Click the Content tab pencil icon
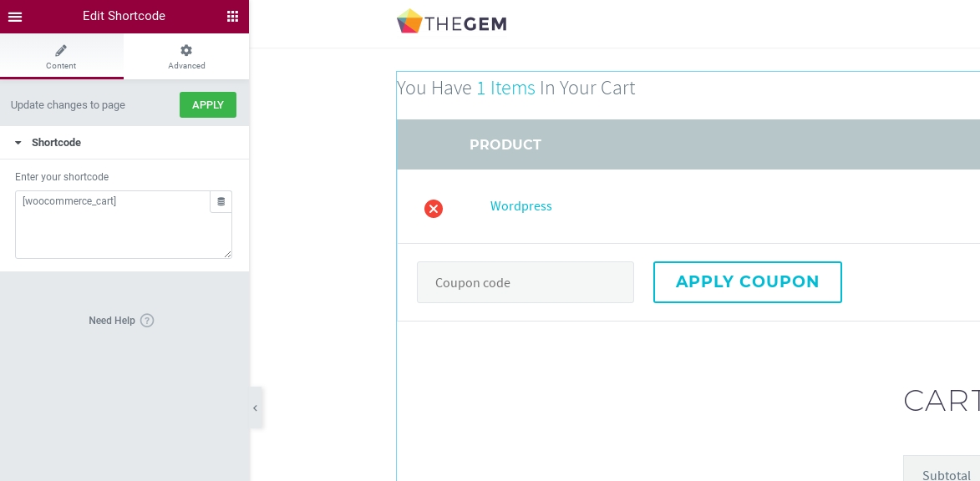The height and width of the screenshot is (481, 980). click(61, 51)
